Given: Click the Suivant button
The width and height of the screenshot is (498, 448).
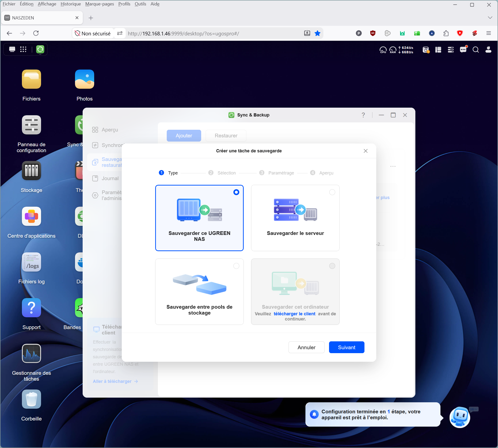Looking at the screenshot, I should [x=347, y=347].
